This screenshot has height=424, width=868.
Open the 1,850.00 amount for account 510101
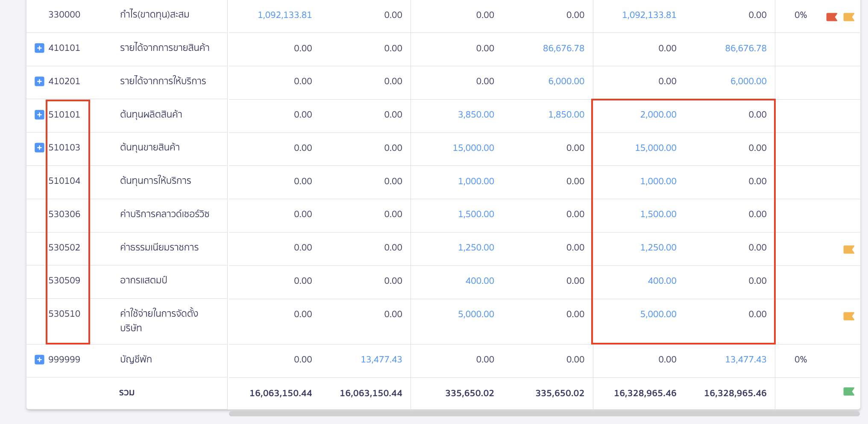tap(566, 115)
